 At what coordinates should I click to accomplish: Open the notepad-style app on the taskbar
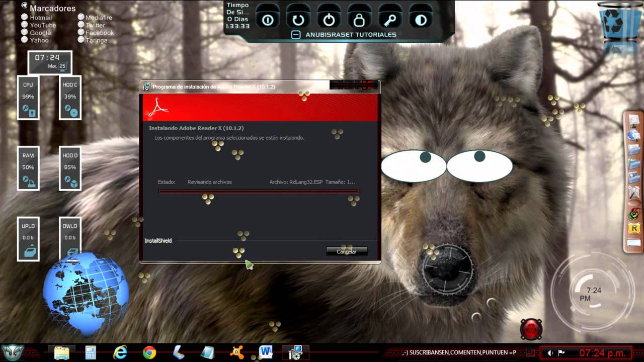[207, 352]
